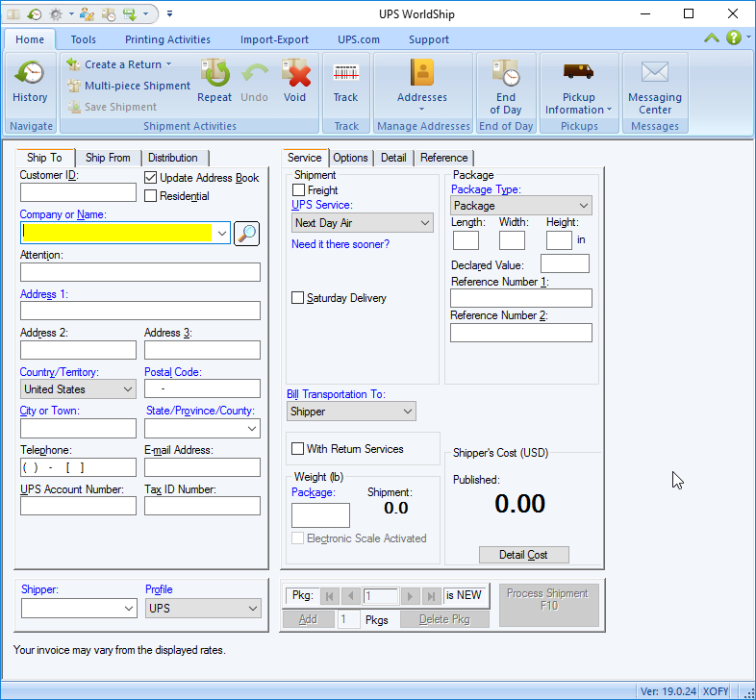Search addresses with the magnifying glass button

(x=246, y=234)
